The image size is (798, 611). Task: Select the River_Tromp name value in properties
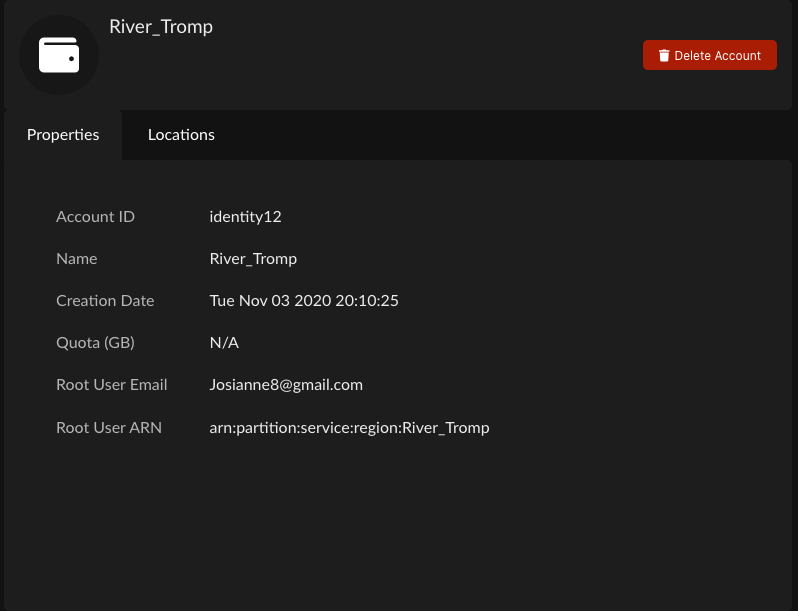253,259
